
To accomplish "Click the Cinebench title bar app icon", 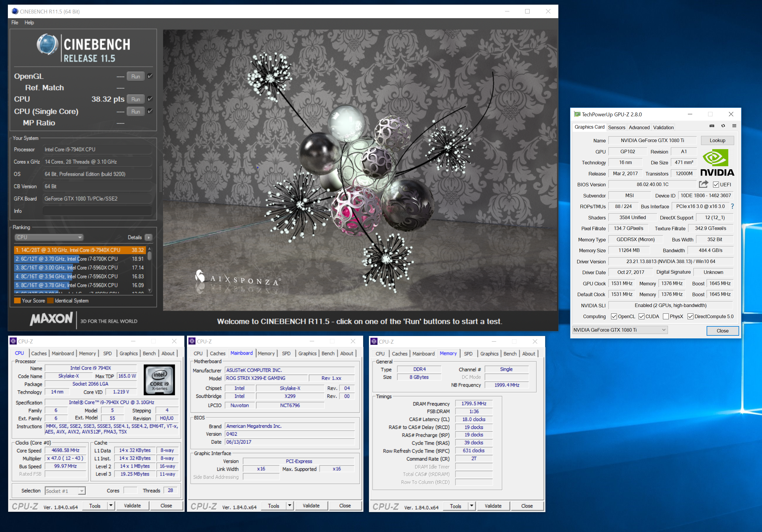I will [x=15, y=11].
